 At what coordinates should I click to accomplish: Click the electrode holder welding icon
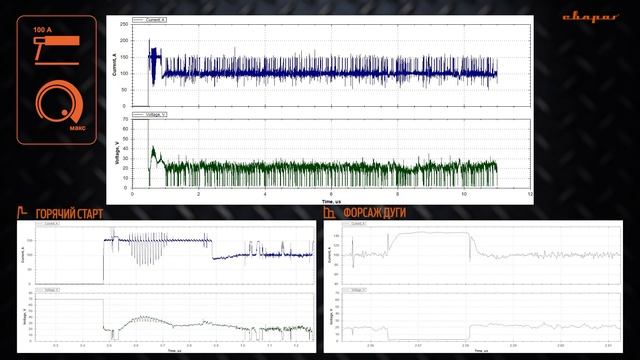56,50
